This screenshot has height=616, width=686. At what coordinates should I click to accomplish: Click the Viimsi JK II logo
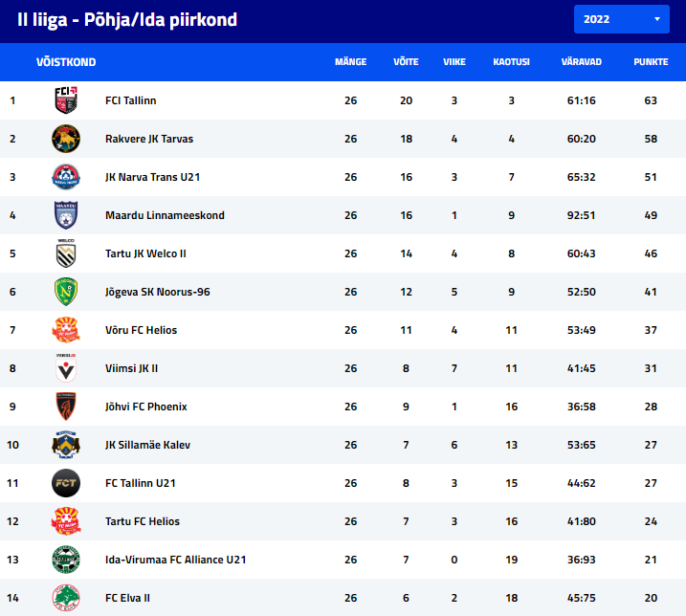pyautogui.click(x=66, y=368)
